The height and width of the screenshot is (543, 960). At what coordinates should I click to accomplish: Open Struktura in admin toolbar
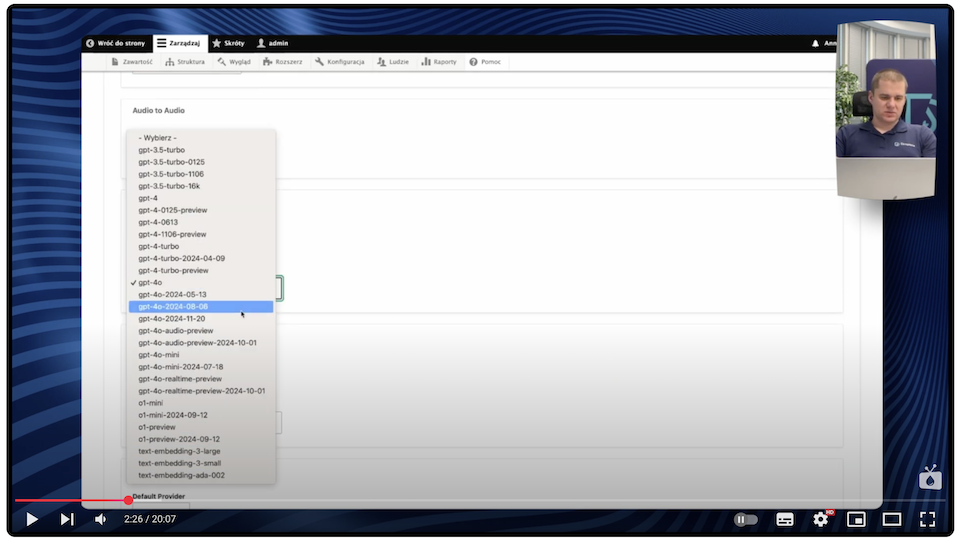(185, 62)
